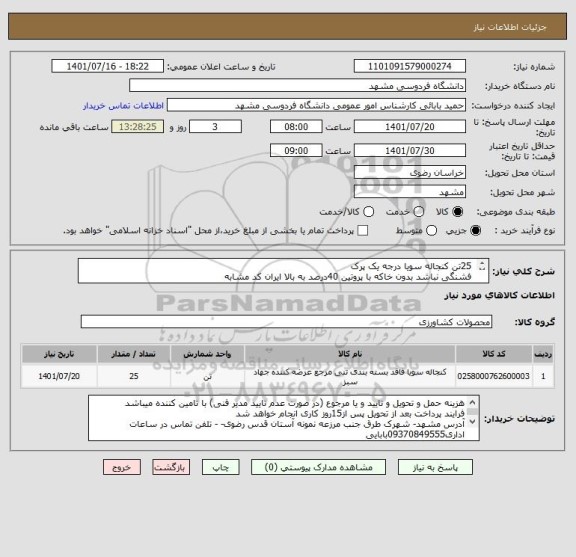Click the unit cell تن
Screen dimensions: 576x557
[207, 376]
